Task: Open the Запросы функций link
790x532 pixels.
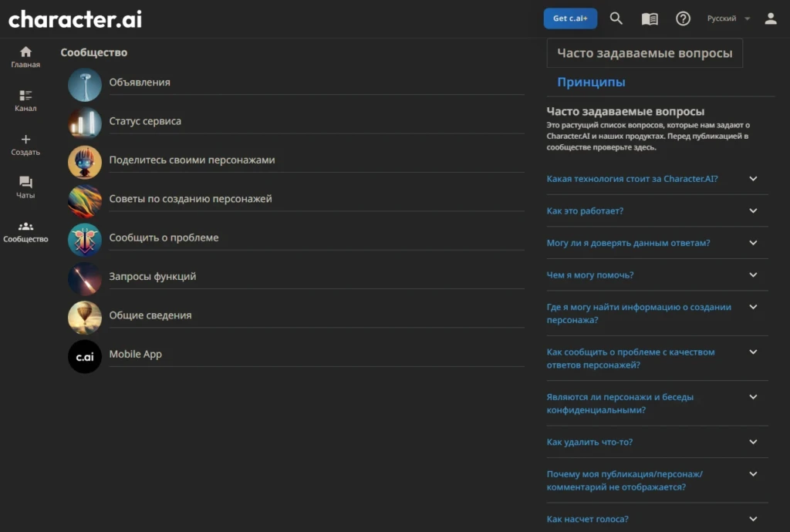Action: coord(153,276)
